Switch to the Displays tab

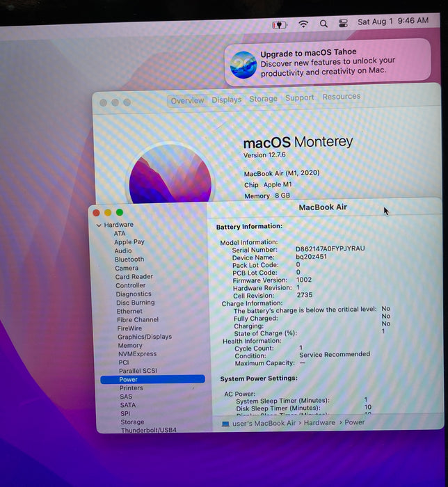(227, 99)
